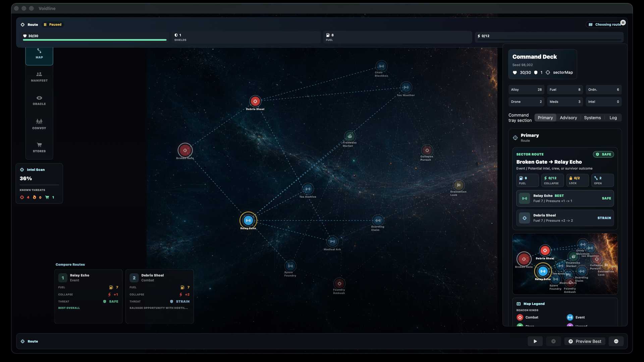This screenshot has height=362, width=644.
Task: Select the Evacuation Lock flag beacon
Action: tap(459, 185)
